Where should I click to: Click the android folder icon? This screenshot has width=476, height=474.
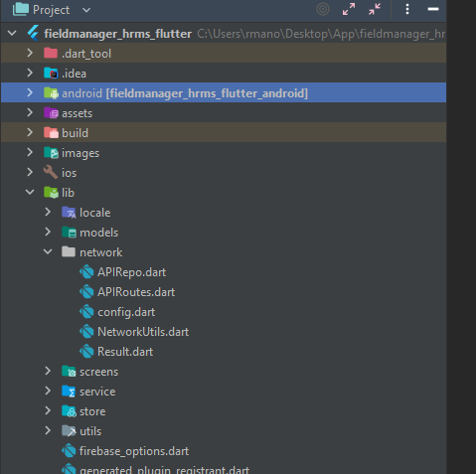(x=51, y=93)
